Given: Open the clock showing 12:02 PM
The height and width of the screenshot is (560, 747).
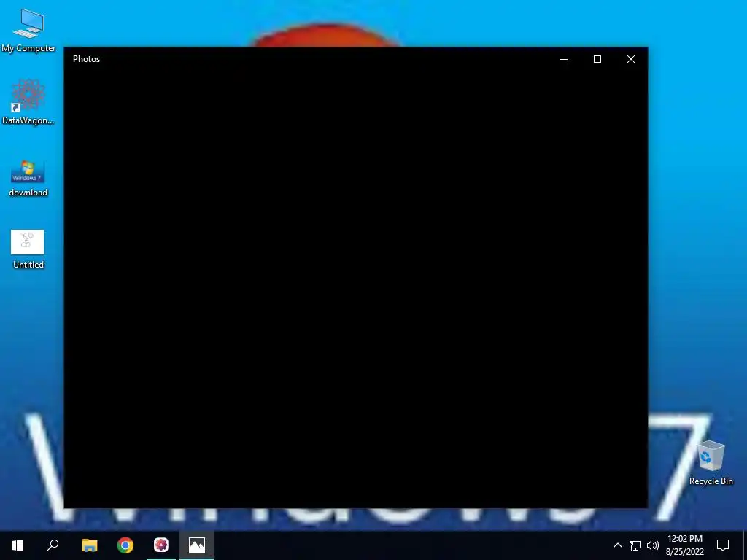Looking at the screenshot, I should coord(684,545).
